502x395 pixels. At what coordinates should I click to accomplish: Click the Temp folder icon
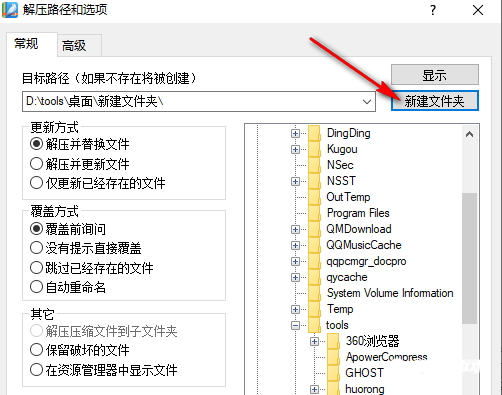[x=314, y=309]
